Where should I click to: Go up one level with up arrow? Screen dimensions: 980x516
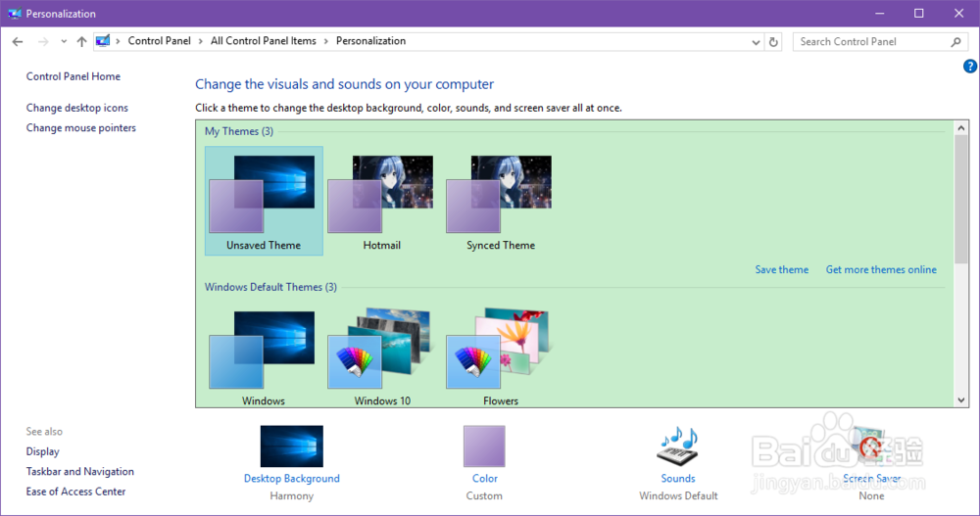(x=81, y=42)
